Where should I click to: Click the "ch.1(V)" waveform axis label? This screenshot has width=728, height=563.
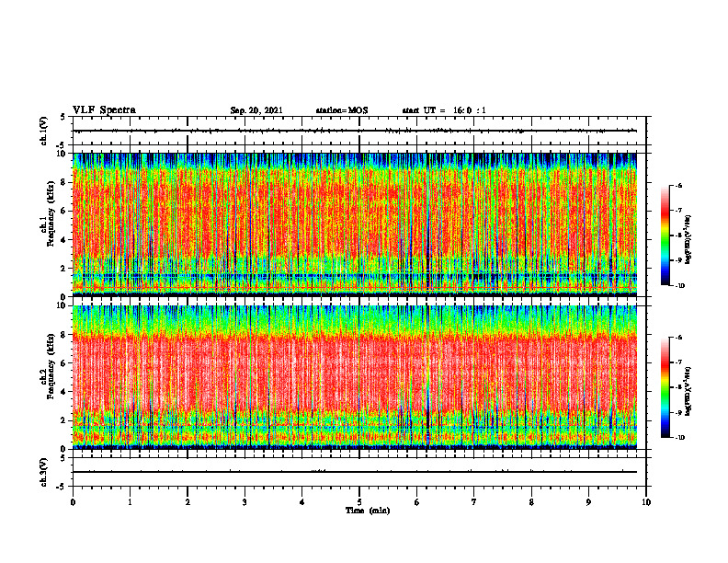[x=43, y=131]
